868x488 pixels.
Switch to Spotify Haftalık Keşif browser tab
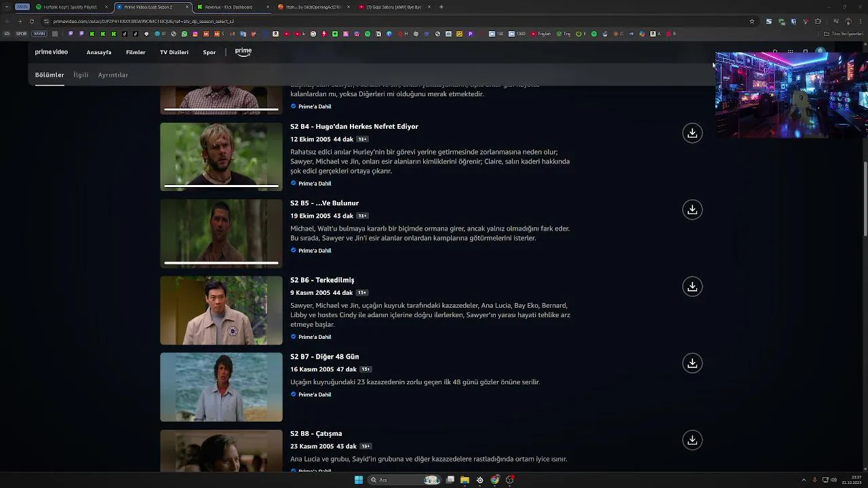[71, 7]
